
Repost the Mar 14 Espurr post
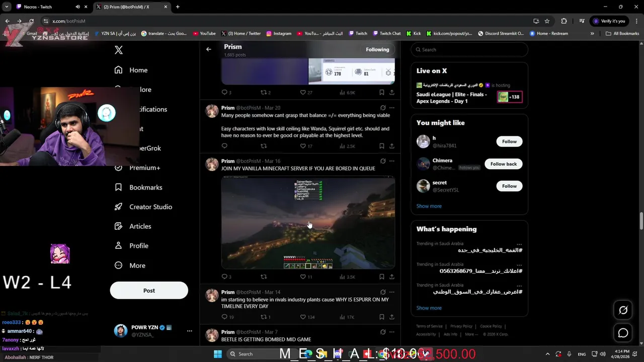click(x=263, y=317)
